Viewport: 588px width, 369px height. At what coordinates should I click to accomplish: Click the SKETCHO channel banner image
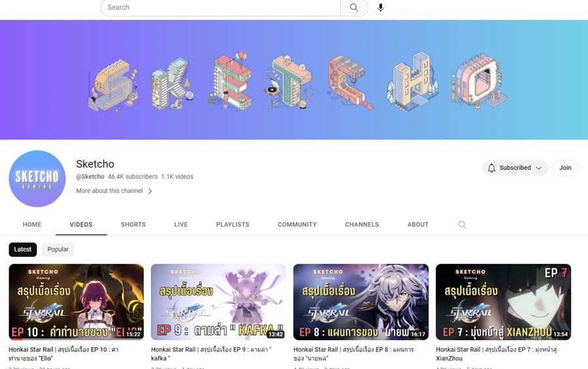click(294, 80)
